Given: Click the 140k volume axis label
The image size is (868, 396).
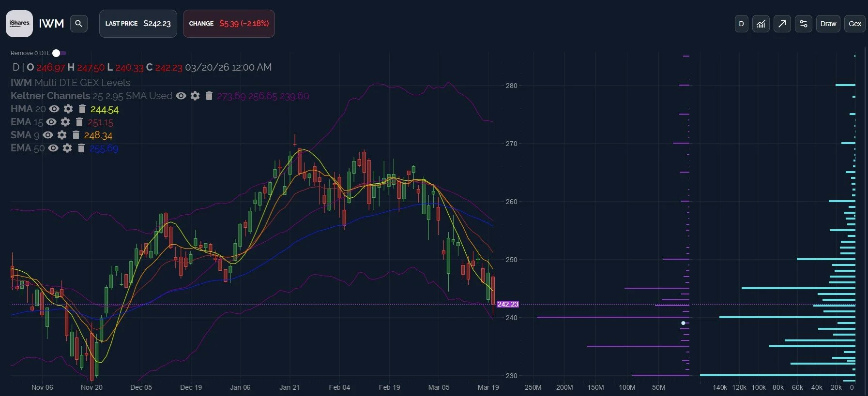Looking at the screenshot, I should click(720, 387).
